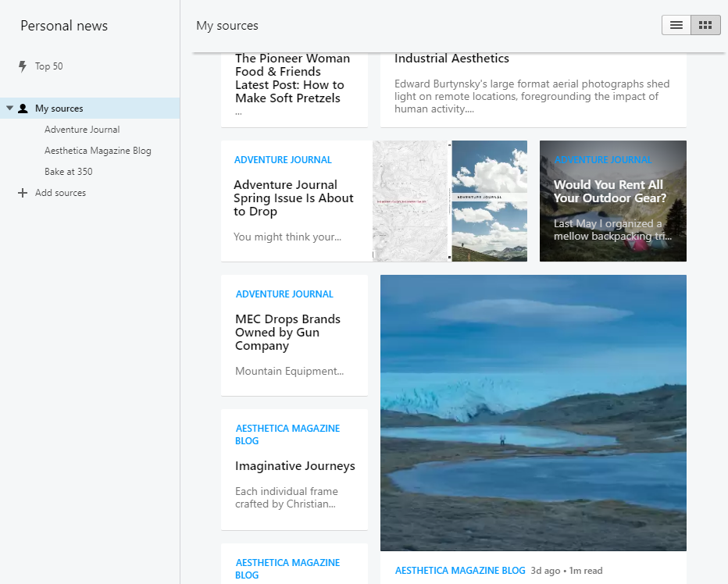Open Pioneer Woman Soft Pretzels post

[x=292, y=78]
